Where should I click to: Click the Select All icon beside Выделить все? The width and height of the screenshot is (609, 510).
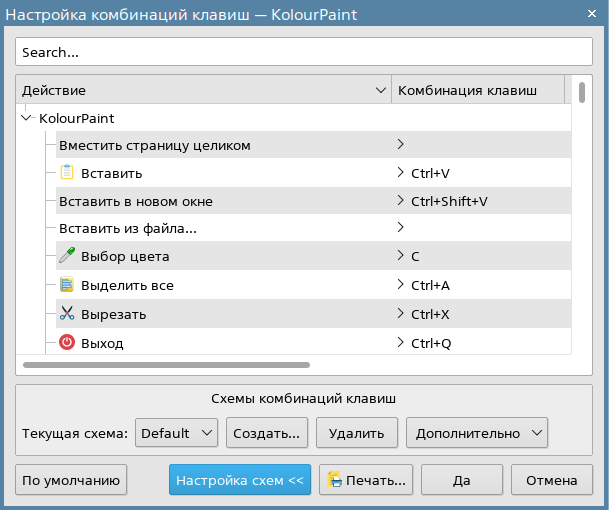click(68, 285)
